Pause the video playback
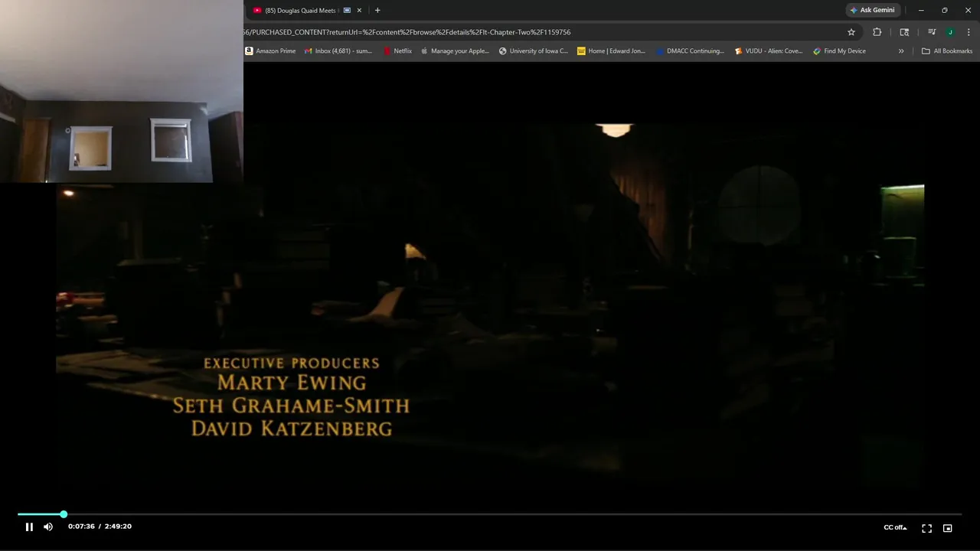The image size is (980, 551). click(29, 527)
